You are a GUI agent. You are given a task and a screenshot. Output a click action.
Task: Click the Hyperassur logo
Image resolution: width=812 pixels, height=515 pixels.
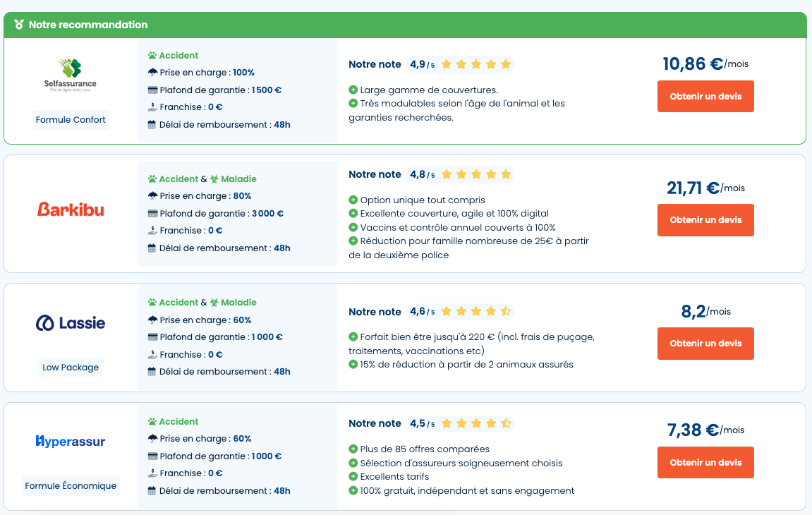(71, 442)
